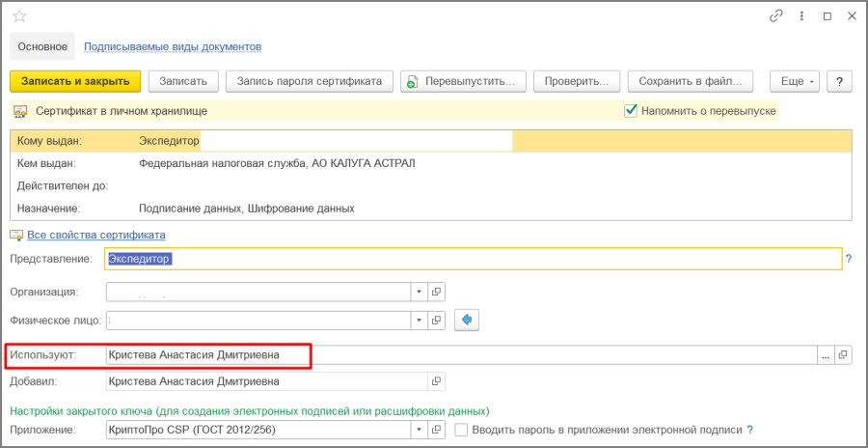The image size is (868, 448).
Task: Expand the Приложение dropdown arrow
Action: [x=419, y=429]
